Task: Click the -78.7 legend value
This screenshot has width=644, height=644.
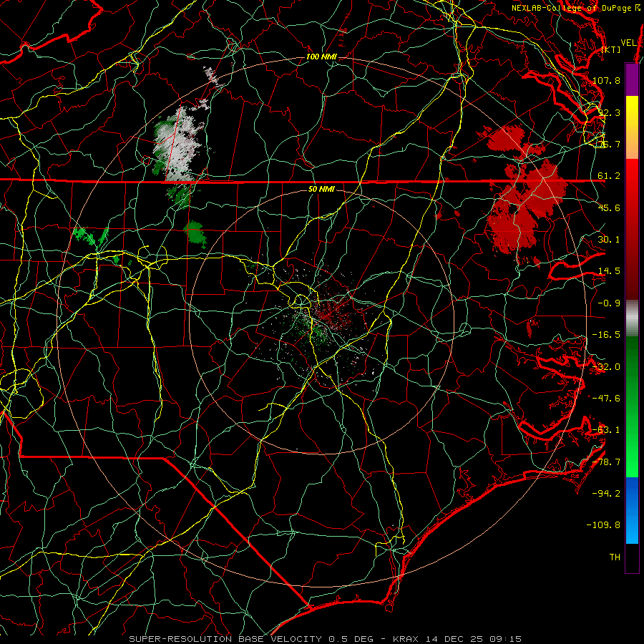Action: point(606,462)
